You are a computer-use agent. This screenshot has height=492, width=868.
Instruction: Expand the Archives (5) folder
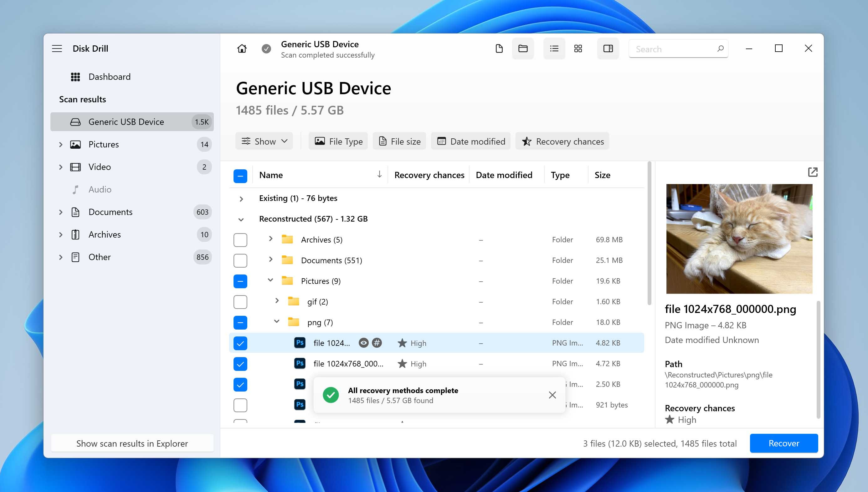271,238
